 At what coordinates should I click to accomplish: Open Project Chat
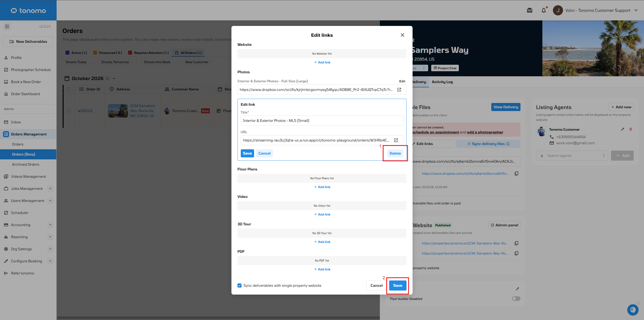[445, 68]
